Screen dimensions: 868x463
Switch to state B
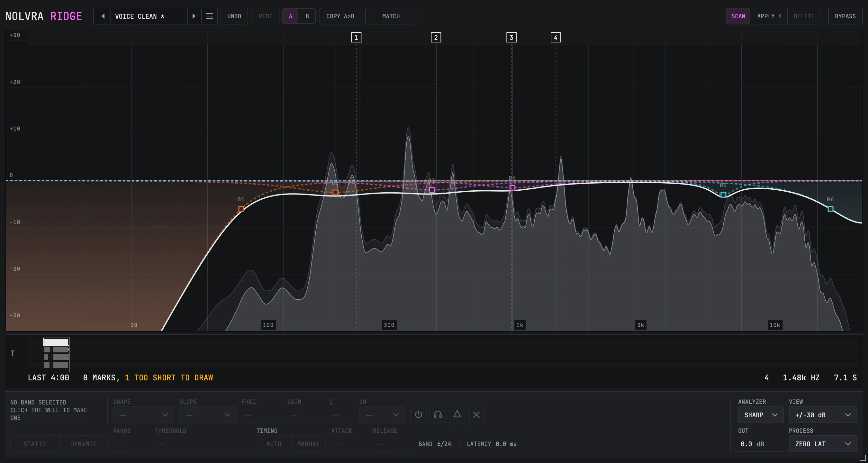(307, 16)
